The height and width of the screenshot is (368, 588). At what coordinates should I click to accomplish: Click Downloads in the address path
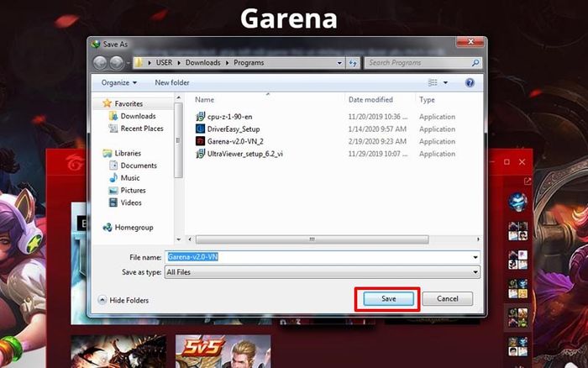pos(203,63)
